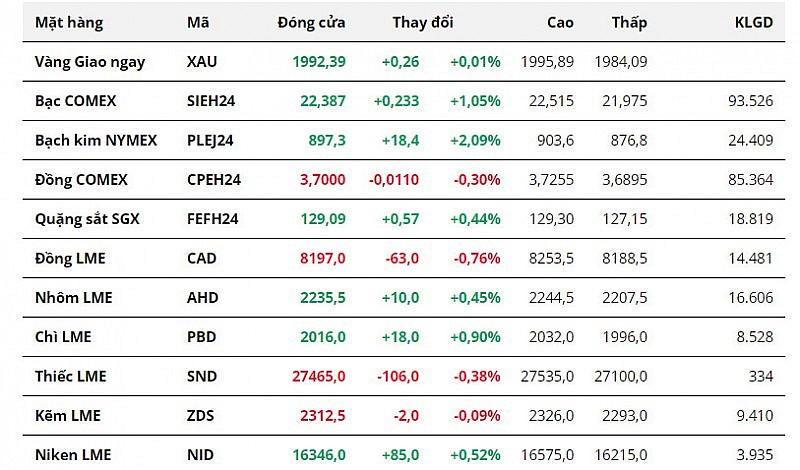
Task: Open the Bạc COMEX commodity entry
Action: click(x=75, y=101)
